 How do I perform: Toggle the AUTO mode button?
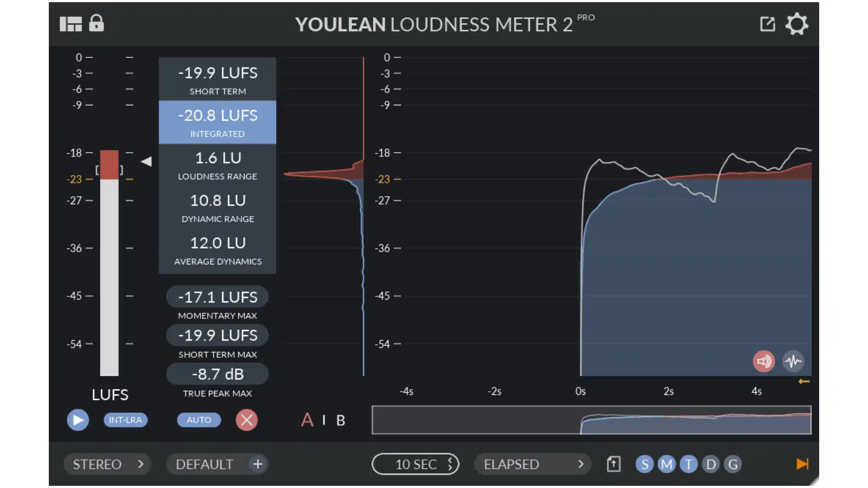click(x=199, y=420)
